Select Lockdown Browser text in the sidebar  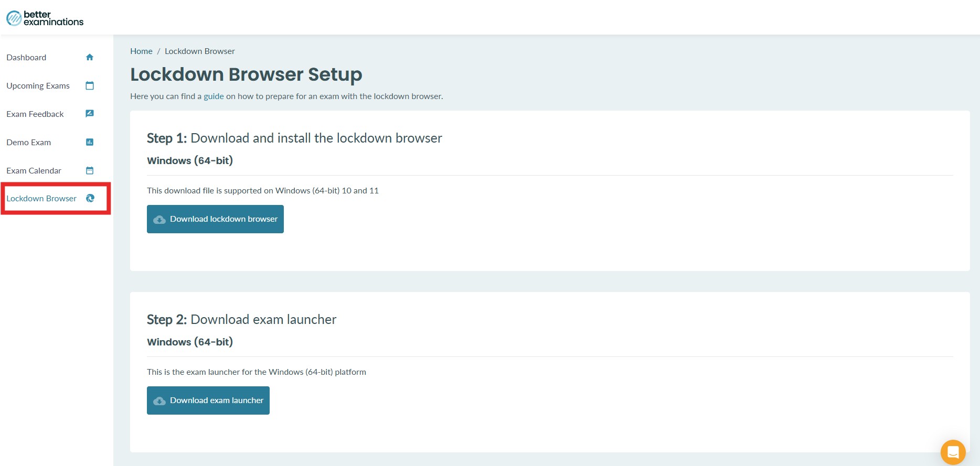point(41,199)
